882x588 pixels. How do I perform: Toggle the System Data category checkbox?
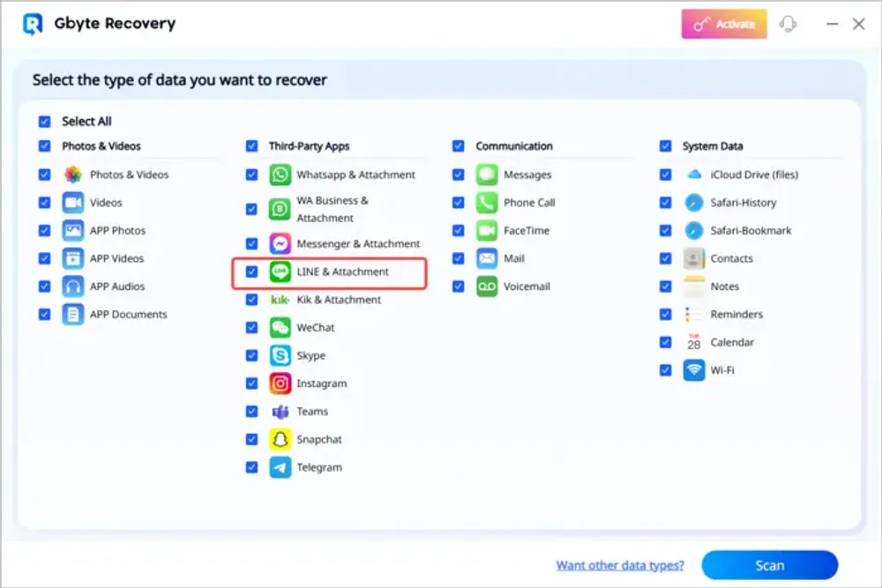pyautogui.click(x=665, y=146)
